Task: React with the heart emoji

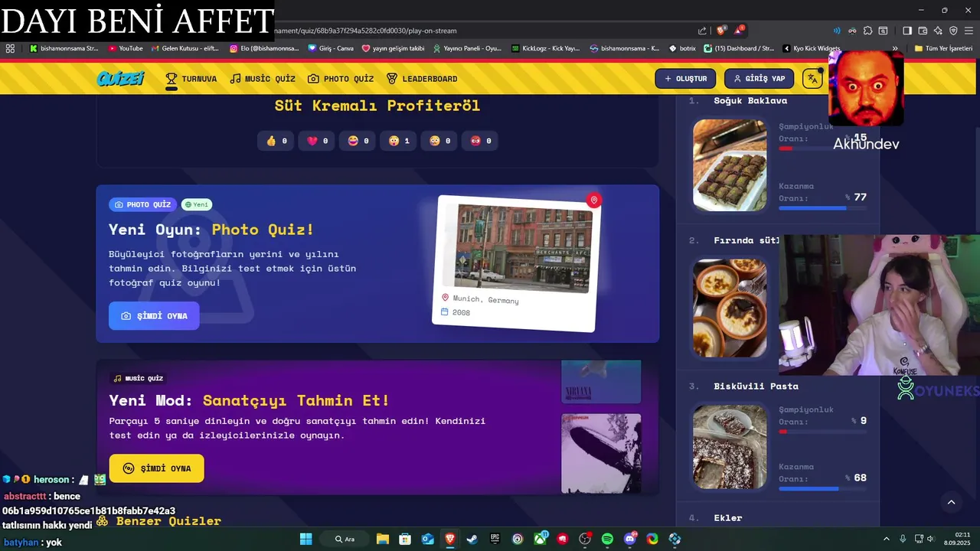Action: point(318,141)
